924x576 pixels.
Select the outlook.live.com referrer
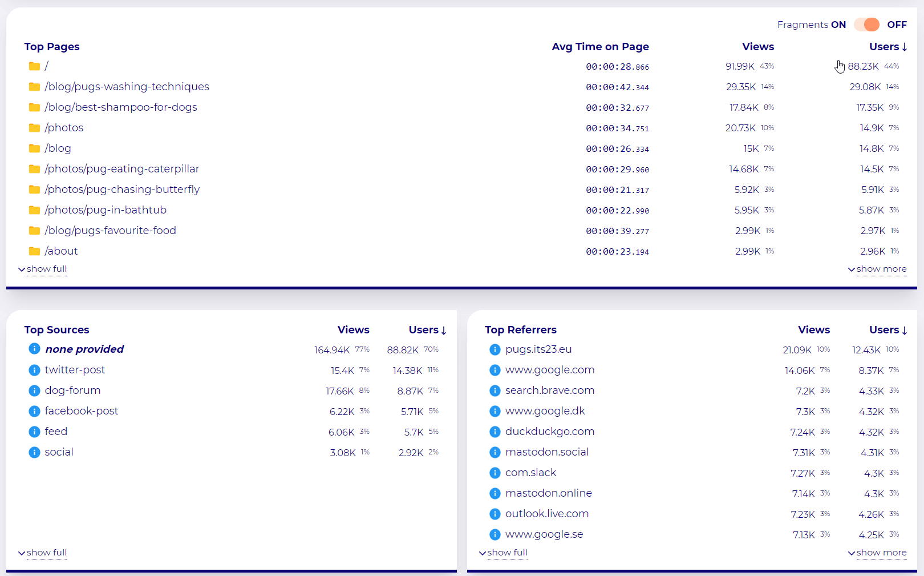547,514
